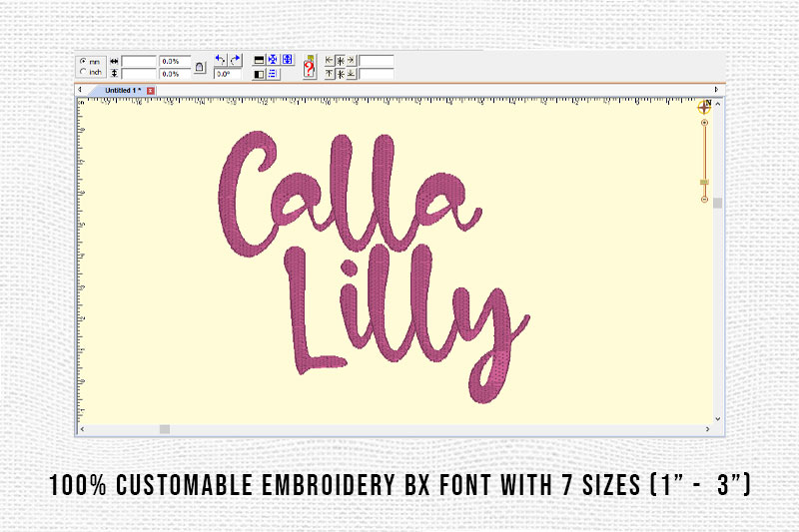Click the top 0.0% scale field
The height and width of the screenshot is (532, 799).
pyautogui.click(x=175, y=62)
